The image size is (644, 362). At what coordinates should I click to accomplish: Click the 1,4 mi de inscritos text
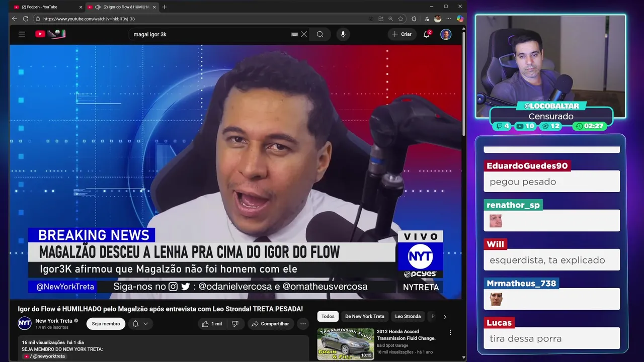(x=52, y=327)
